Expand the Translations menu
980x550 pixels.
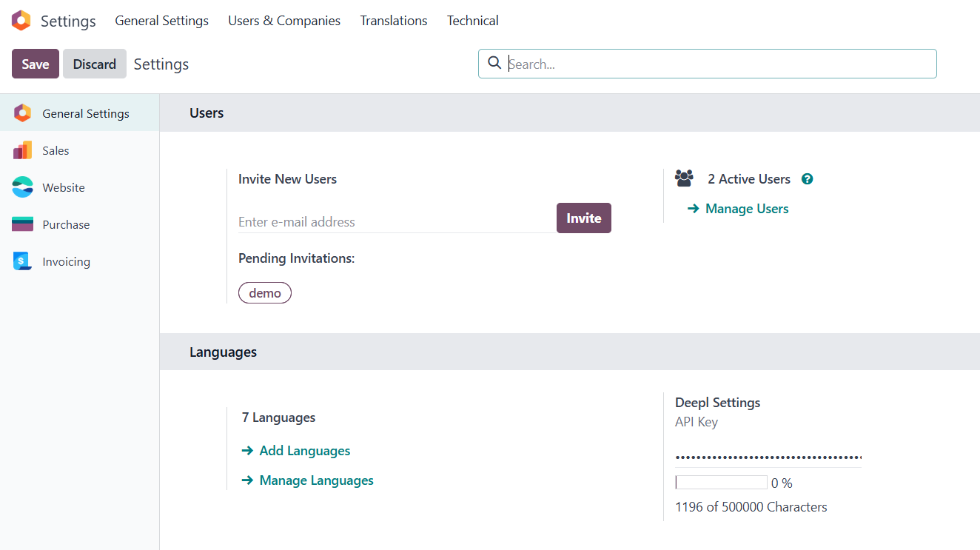coord(394,21)
